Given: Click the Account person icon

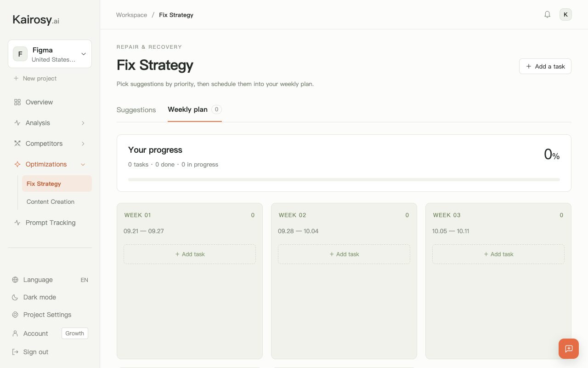Looking at the screenshot, I should (15, 333).
